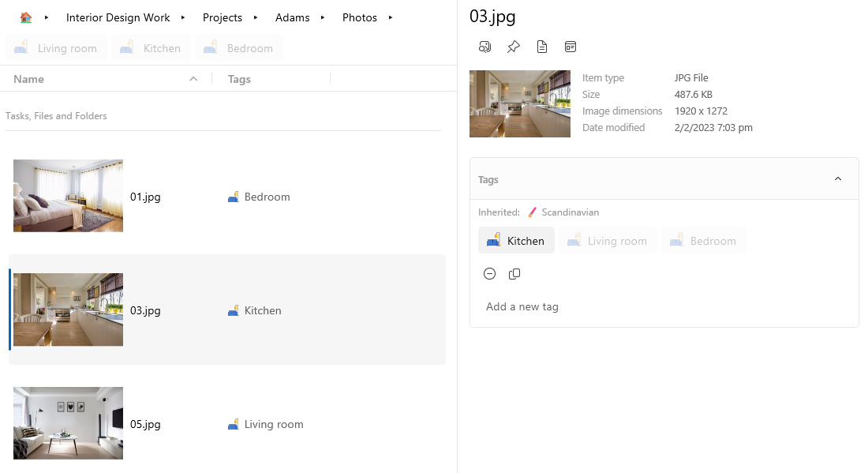Toggle the Kitchen tag in the Tags panel
Screen dimensions: 868x473
(x=517, y=241)
